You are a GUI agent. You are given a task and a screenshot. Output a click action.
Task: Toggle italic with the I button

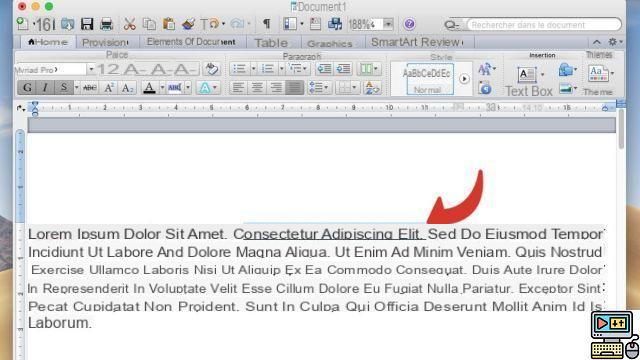pyautogui.click(x=45, y=87)
